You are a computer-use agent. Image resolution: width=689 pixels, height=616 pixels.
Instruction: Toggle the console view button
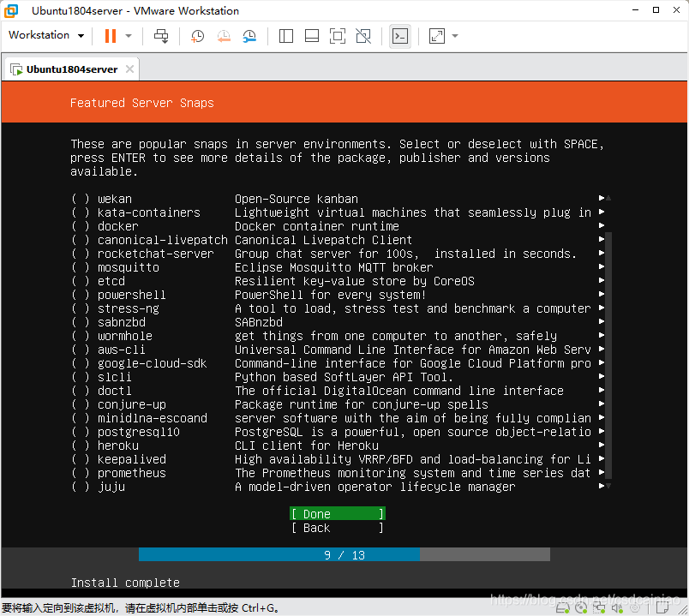coord(400,36)
